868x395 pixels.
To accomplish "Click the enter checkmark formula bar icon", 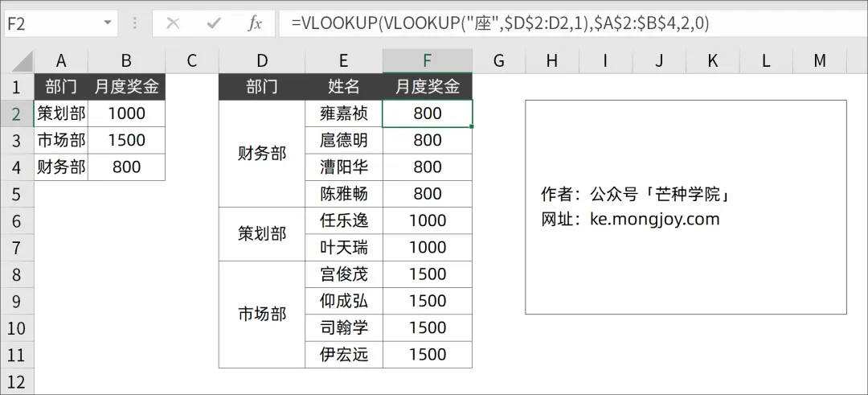I will 214,23.
